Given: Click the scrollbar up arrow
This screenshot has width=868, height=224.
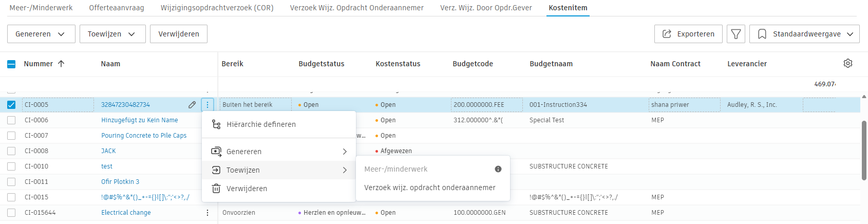Looking at the screenshot, I should pos(864,97).
